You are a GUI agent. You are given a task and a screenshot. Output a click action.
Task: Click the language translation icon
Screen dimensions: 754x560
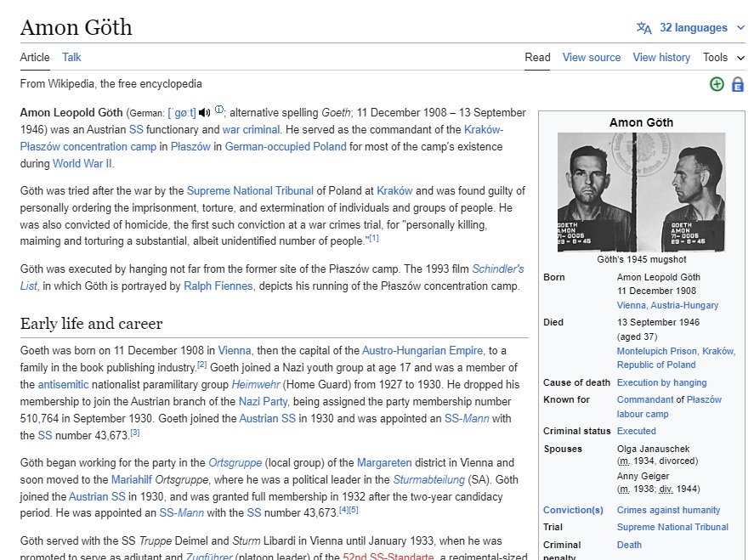point(644,28)
